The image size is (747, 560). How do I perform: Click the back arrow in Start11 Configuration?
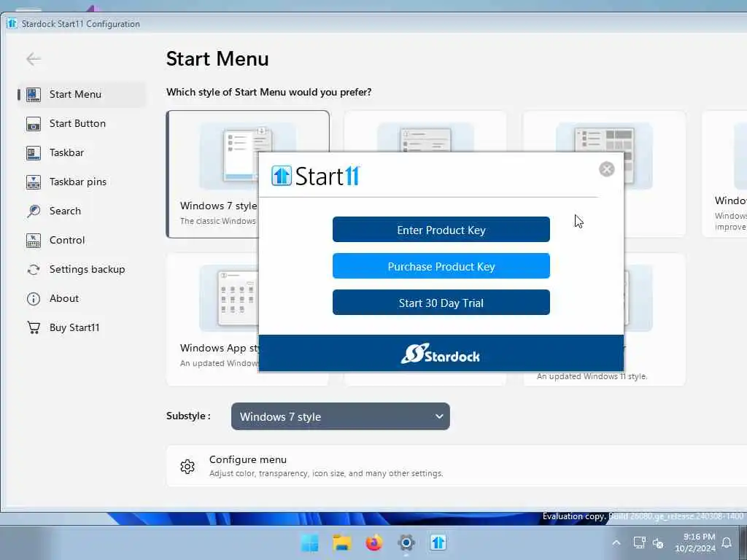click(34, 59)
